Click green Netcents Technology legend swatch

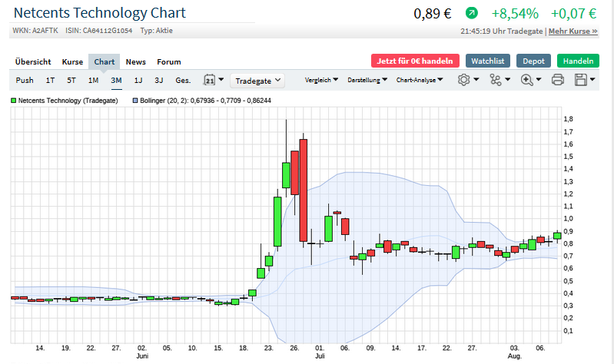13,101
